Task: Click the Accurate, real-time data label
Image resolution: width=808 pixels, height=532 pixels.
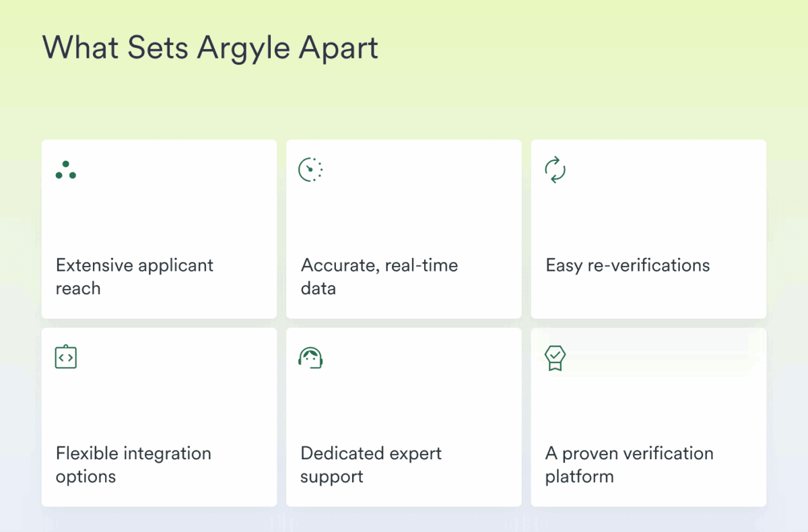Action: pos(379,276)
